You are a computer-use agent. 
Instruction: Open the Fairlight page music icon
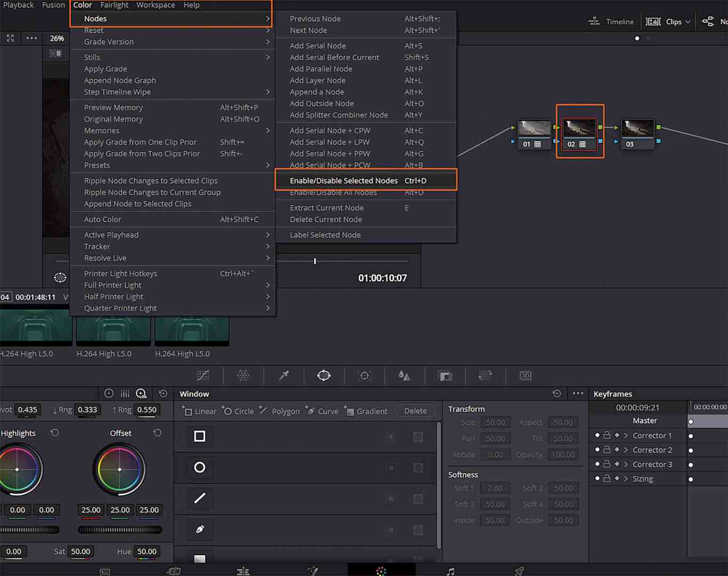point(451,571)
